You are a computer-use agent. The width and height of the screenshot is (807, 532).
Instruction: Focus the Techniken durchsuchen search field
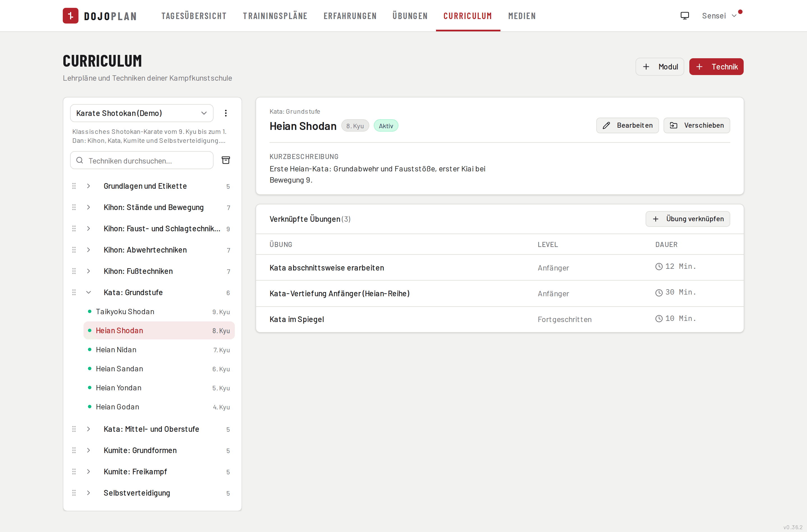tap(142, 160)
